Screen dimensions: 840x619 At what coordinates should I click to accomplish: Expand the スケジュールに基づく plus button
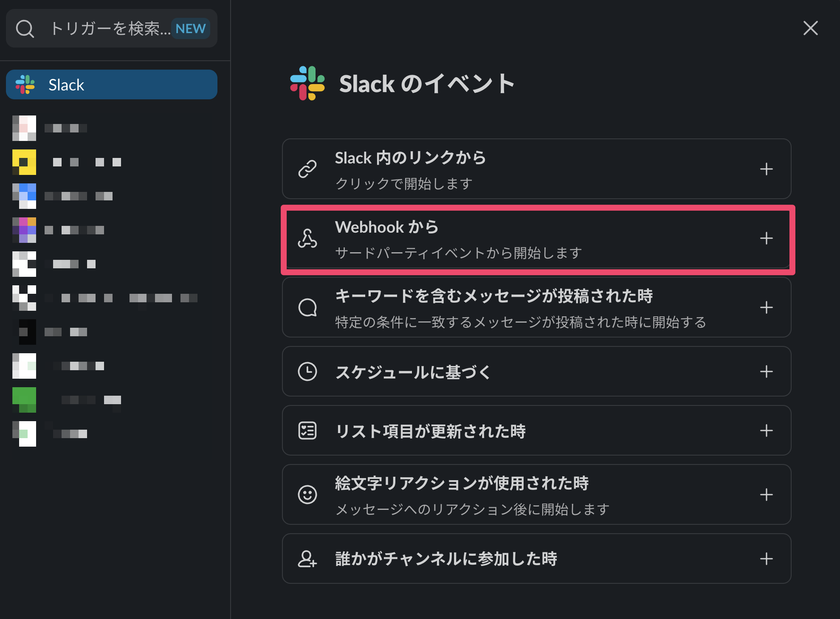pos(766,372)
